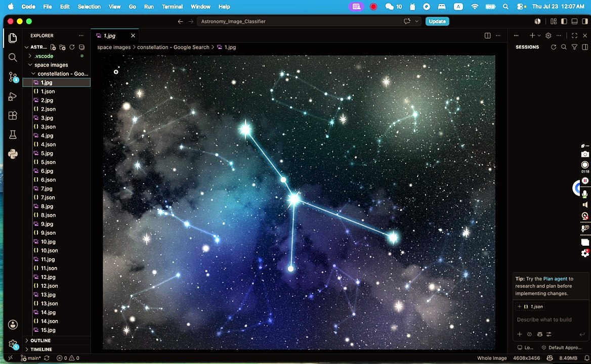
Task: Refresh the Explorer file tree
Action: click(x=72, y=47)
